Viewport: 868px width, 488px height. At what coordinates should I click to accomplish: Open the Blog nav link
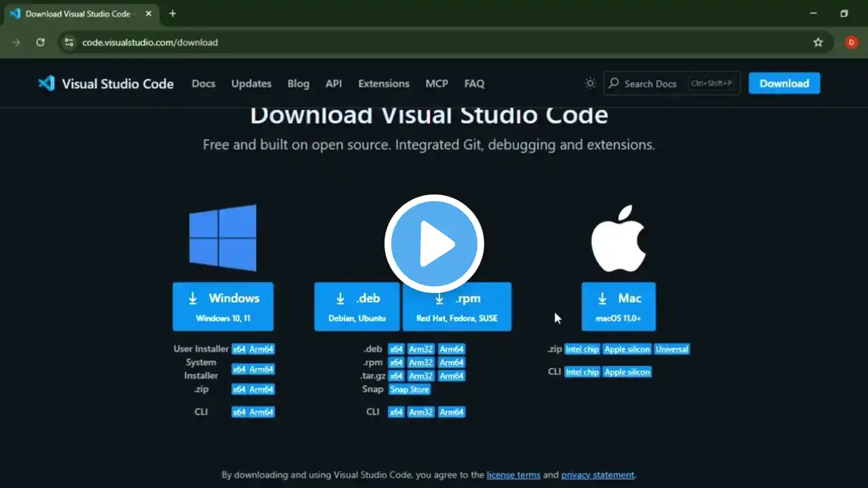(298, 83)
